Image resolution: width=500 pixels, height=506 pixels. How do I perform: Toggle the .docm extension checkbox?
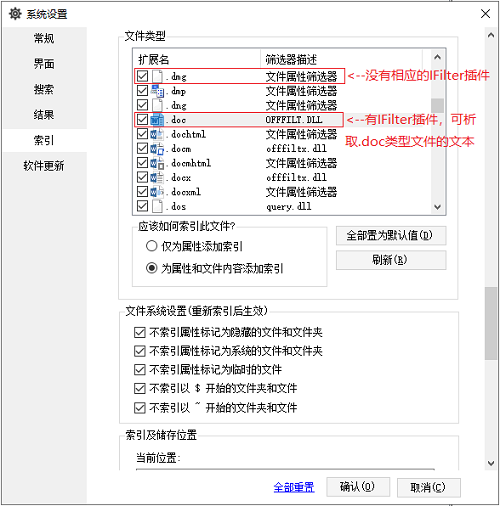(142, 148)
